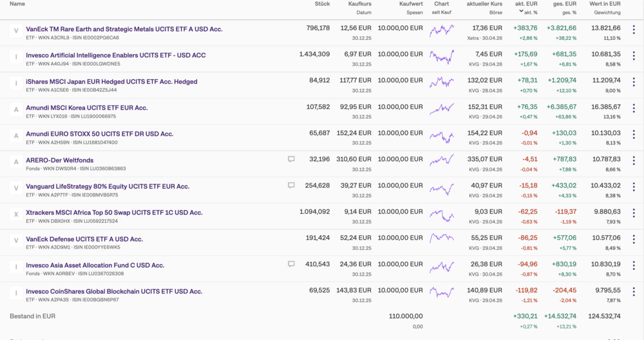644x340 pixels.
Task: Open ARERO-Der Weltfonds link
Action: click(59, 160)
